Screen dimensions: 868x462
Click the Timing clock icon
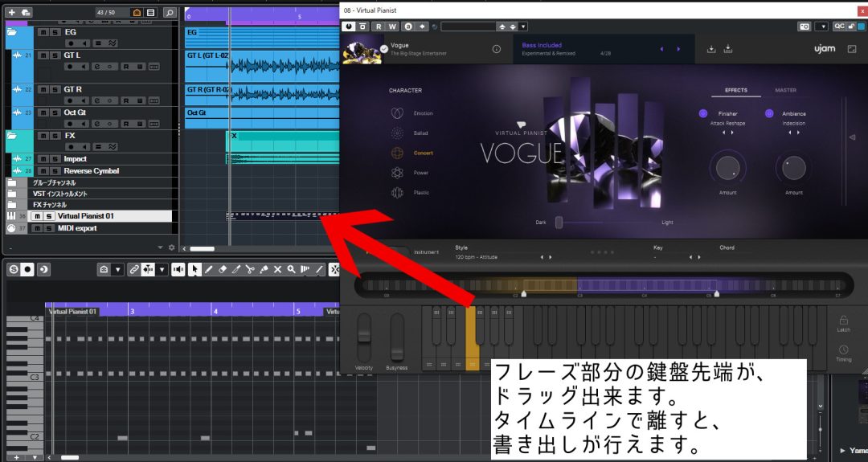click(843, 350)
